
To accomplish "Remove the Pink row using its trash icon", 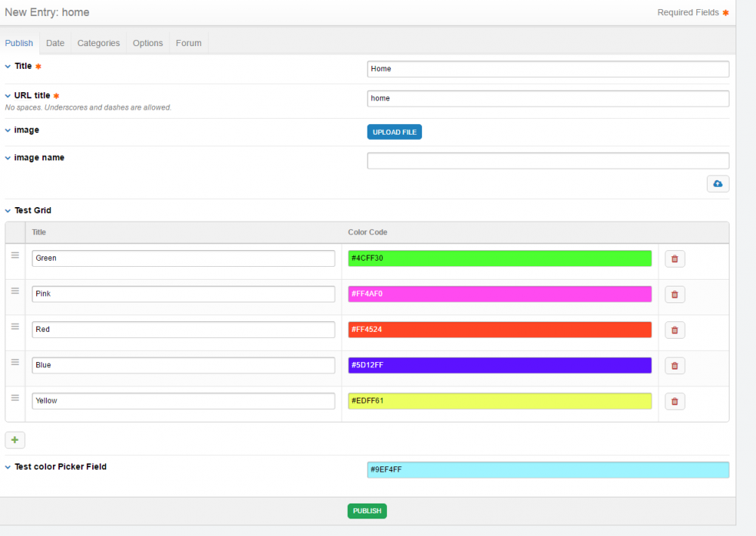I will 674,294.
